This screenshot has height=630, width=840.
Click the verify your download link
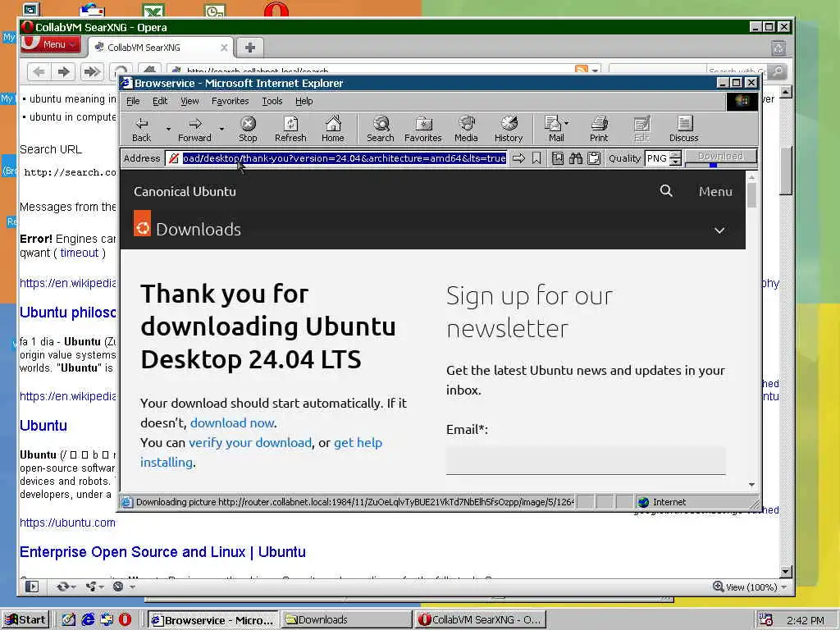pyautogui.click(x=249, y=442)
